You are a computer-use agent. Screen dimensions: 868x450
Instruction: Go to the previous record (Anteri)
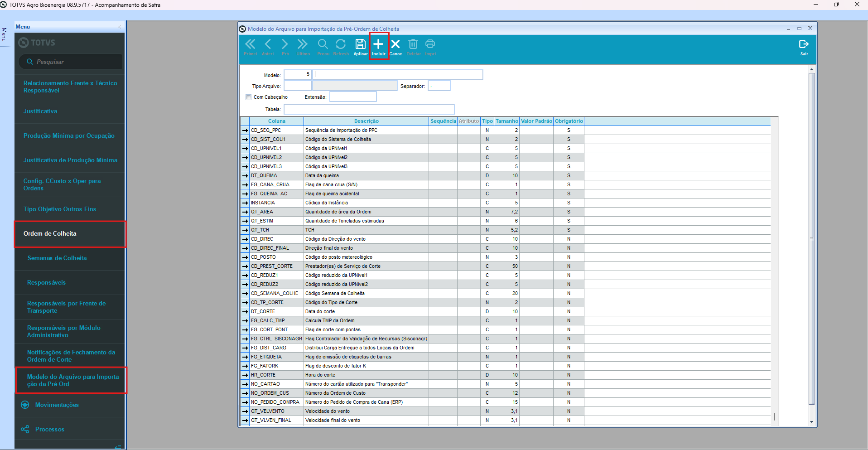pyautogui.click(x=268, y=47)
